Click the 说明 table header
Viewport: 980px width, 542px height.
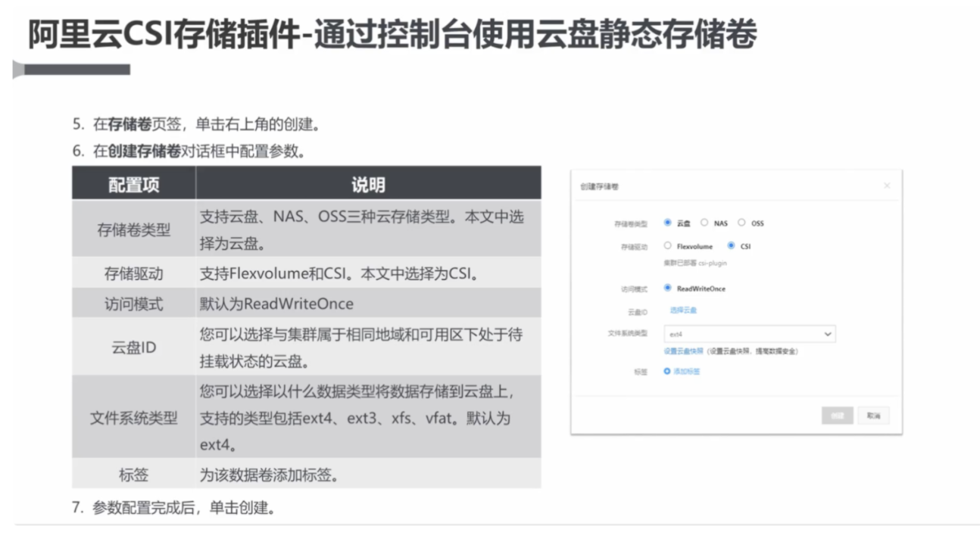[369, 184]
